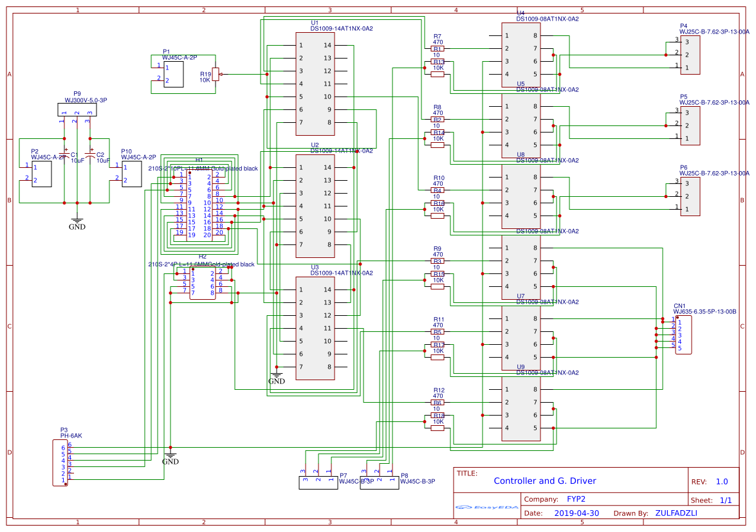The width and height of the screenshot is (756, 532).
Task: Click the "PH-6AK" part label
Action: 71,436
